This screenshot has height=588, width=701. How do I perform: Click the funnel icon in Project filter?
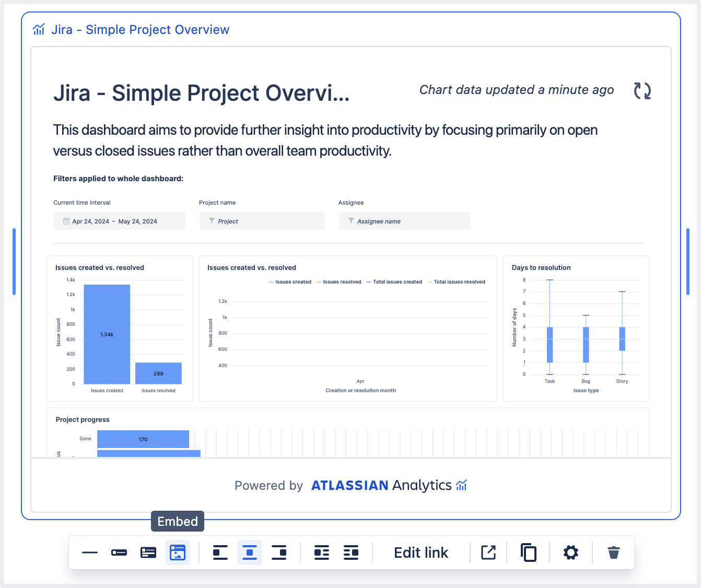[x=212, y=221]
